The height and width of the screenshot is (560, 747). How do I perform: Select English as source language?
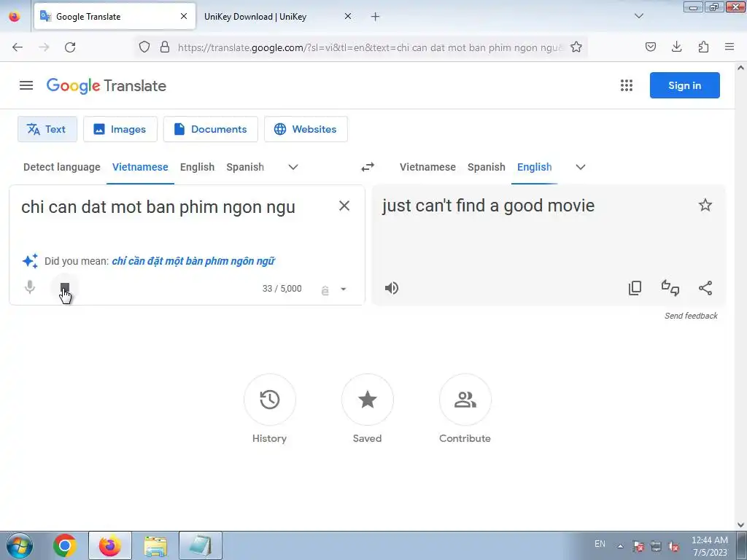[x=197, y=167]
